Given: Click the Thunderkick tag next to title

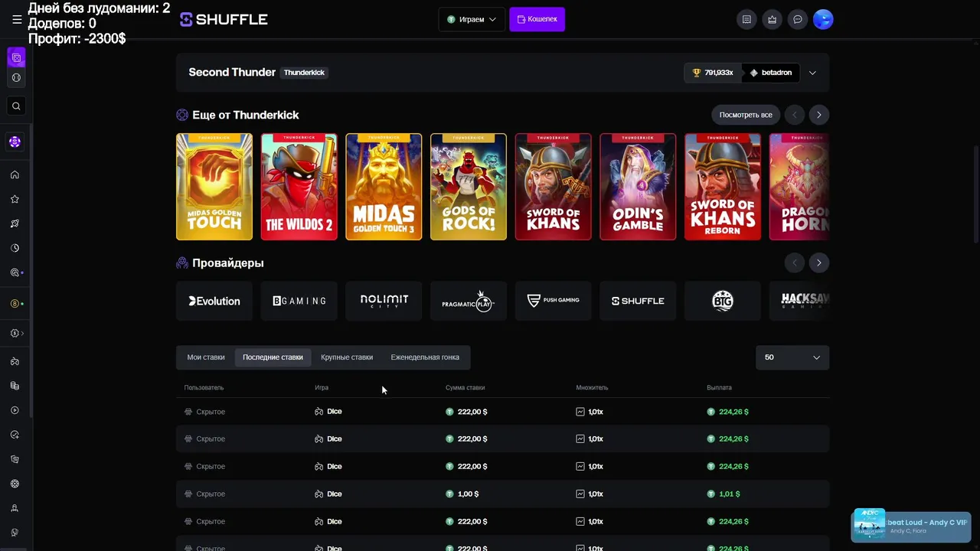Looking at the screenshot, I should pos(304,73).
